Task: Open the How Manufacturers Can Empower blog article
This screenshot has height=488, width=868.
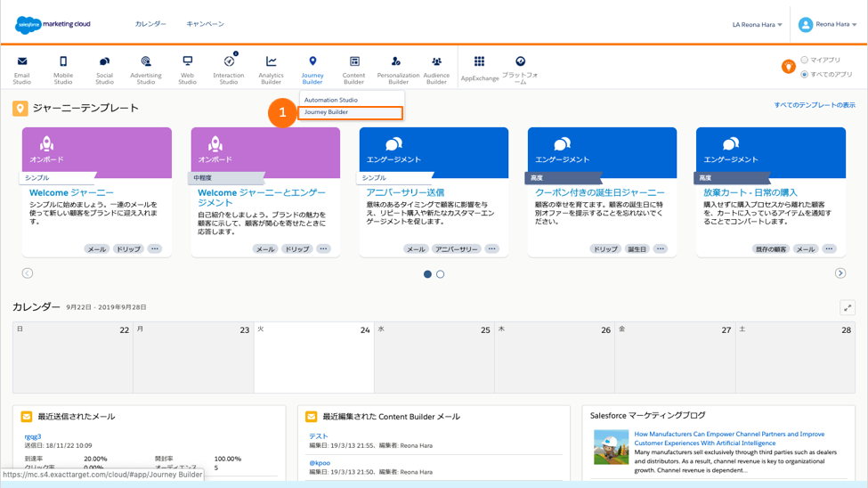Action: pos(730,438)
